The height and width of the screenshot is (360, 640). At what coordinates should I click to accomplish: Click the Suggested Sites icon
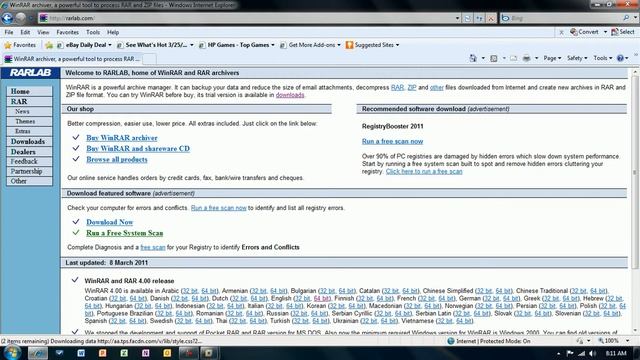[x=349, y=45]
